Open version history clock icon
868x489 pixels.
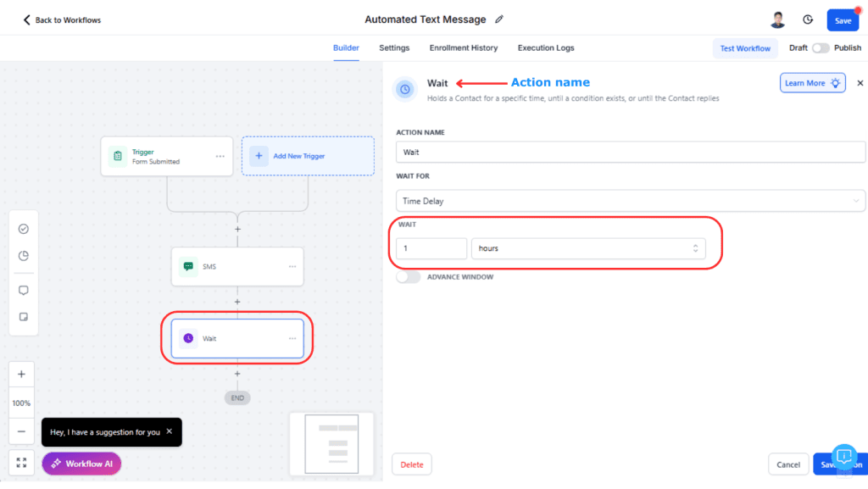[x=808, y=19]
